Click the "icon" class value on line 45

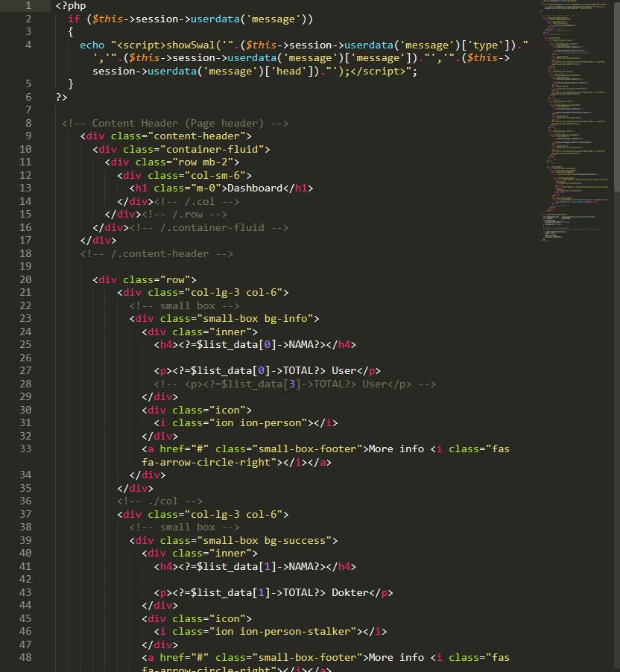click(227, 618)
